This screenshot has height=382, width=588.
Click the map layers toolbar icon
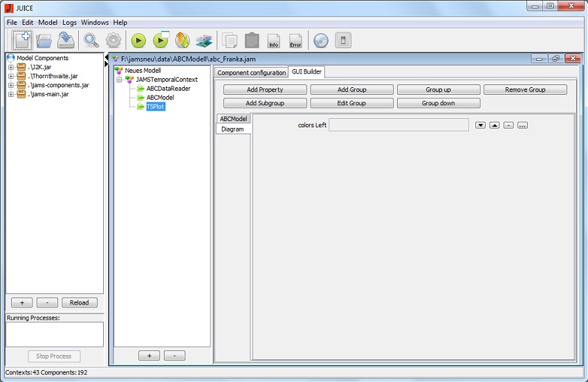coord(203,40)
